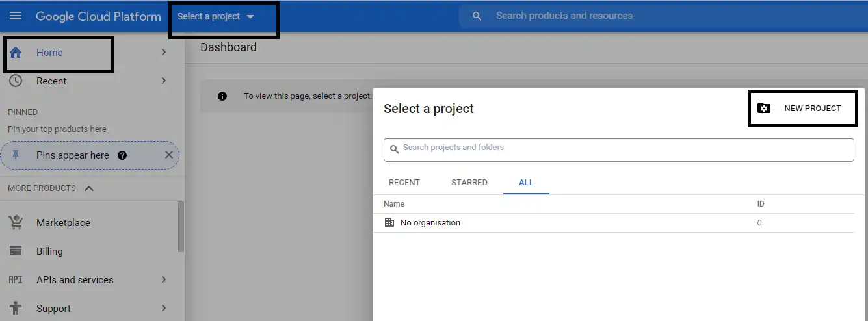Click the sidebar vertical scrollbar
Screen dimensions: 868x321
pos(181,227)
